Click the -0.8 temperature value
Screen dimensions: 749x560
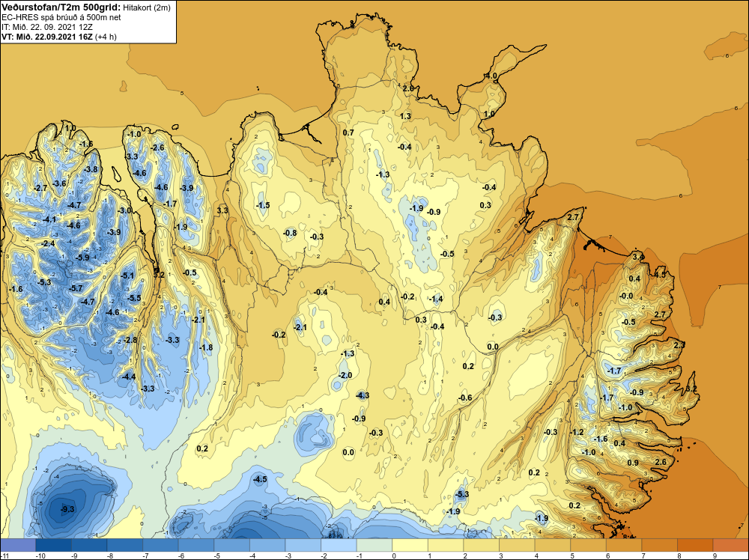tap(290, 233)
